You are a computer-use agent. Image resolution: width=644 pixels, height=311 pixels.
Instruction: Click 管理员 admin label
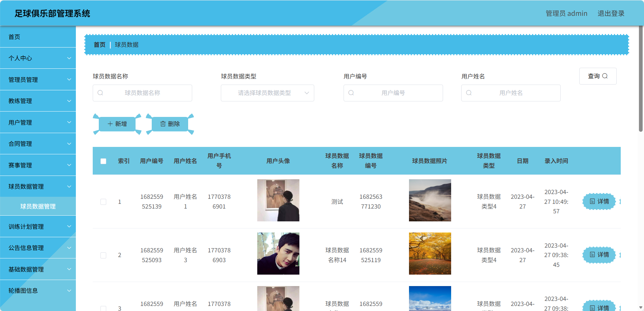click(x=566, y=13)
